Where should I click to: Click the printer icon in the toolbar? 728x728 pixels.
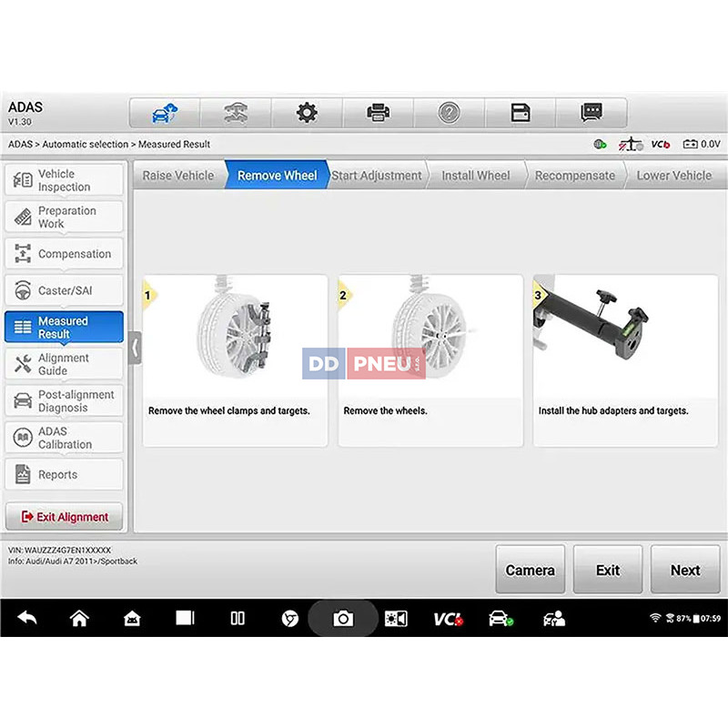[378, 113]
